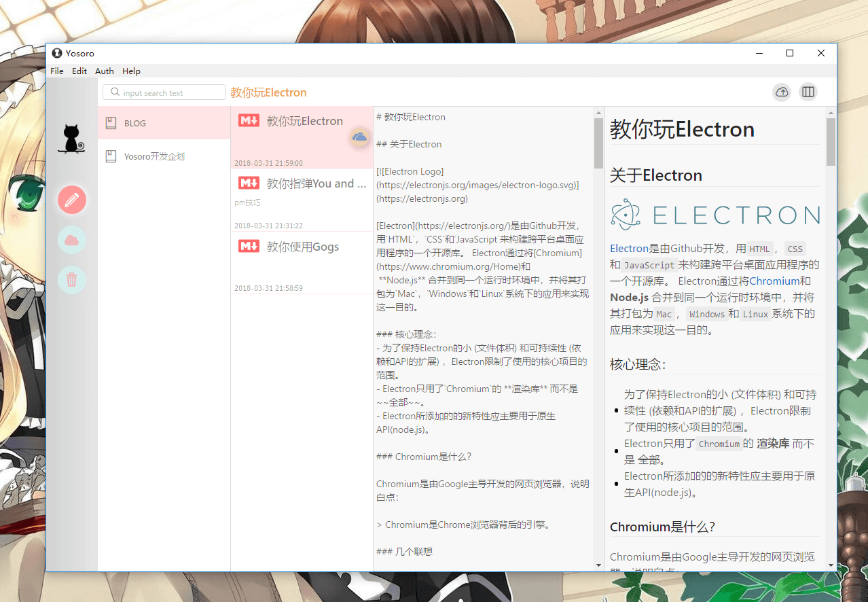The height and width of the screenshot is (602, 868).
Task: Click the orange title 教你玩Electron in header
Action: [x=268, y=92]
